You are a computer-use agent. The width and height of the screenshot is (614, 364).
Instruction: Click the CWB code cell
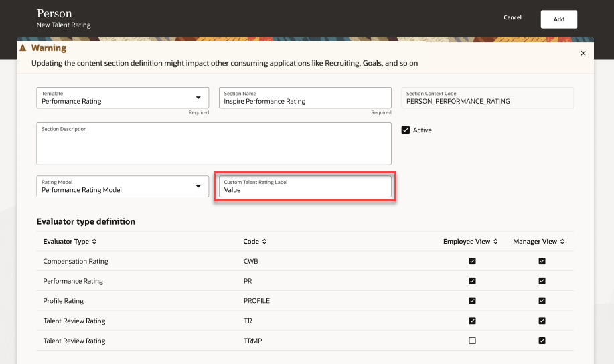click(x=250, y=261)
